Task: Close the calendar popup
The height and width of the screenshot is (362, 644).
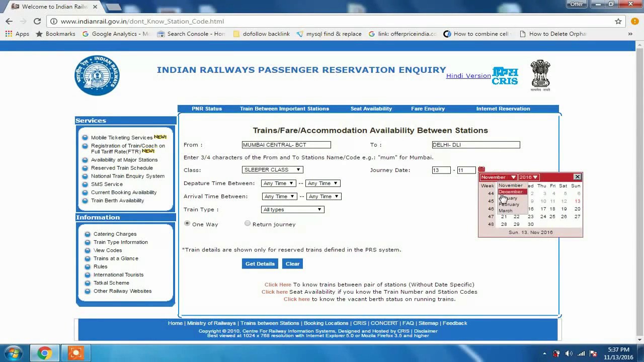Action: click(x=577, y=177)
